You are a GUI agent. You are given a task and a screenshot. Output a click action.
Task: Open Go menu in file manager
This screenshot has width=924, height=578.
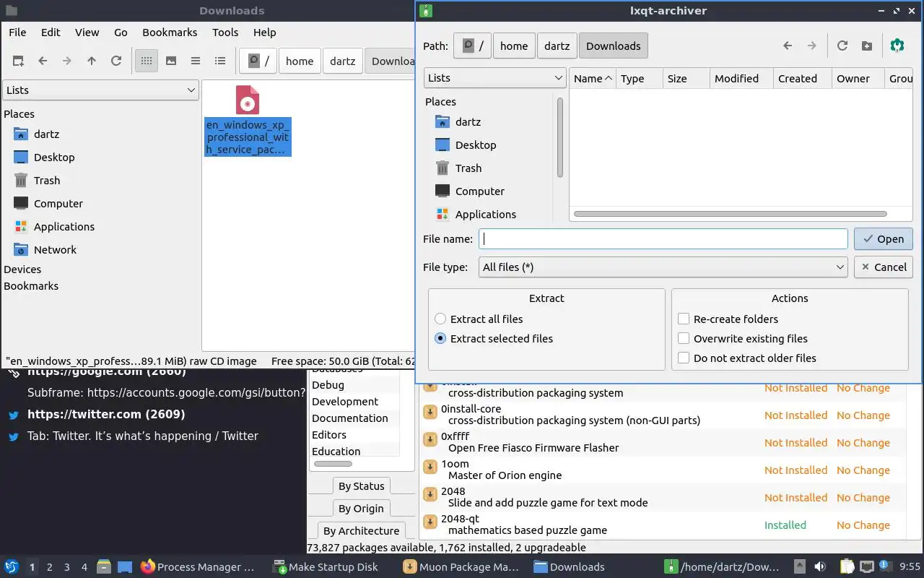[x=121, y=33]
